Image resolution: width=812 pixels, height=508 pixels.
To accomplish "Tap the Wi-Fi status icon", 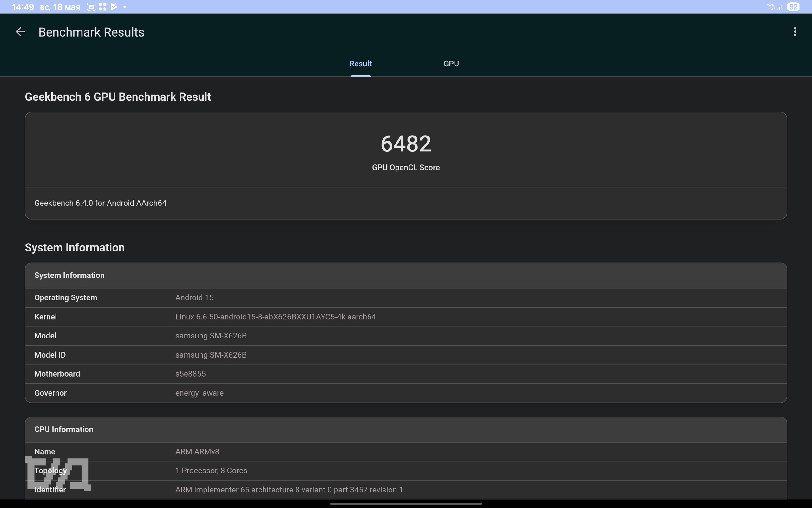I will coord(770,7).
